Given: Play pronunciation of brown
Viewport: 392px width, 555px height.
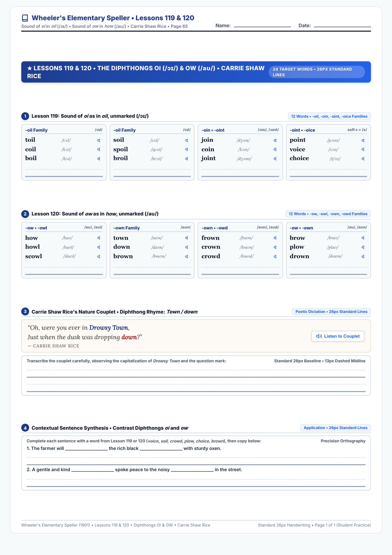Looking at the screenshot, I should 187,257.
